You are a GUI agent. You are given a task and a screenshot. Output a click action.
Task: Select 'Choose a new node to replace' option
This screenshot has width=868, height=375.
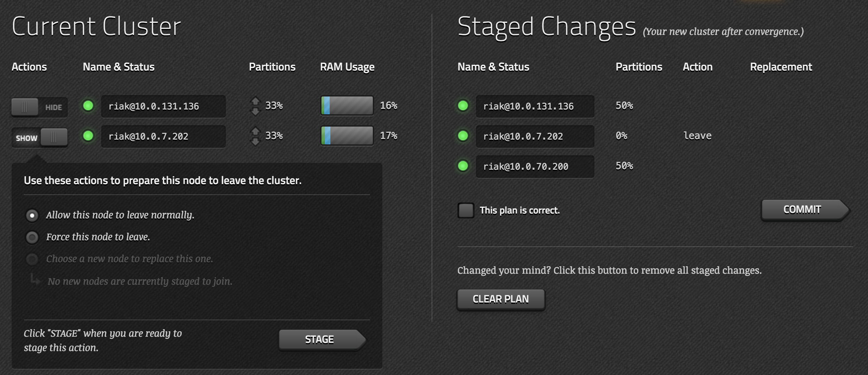(32, 259)
